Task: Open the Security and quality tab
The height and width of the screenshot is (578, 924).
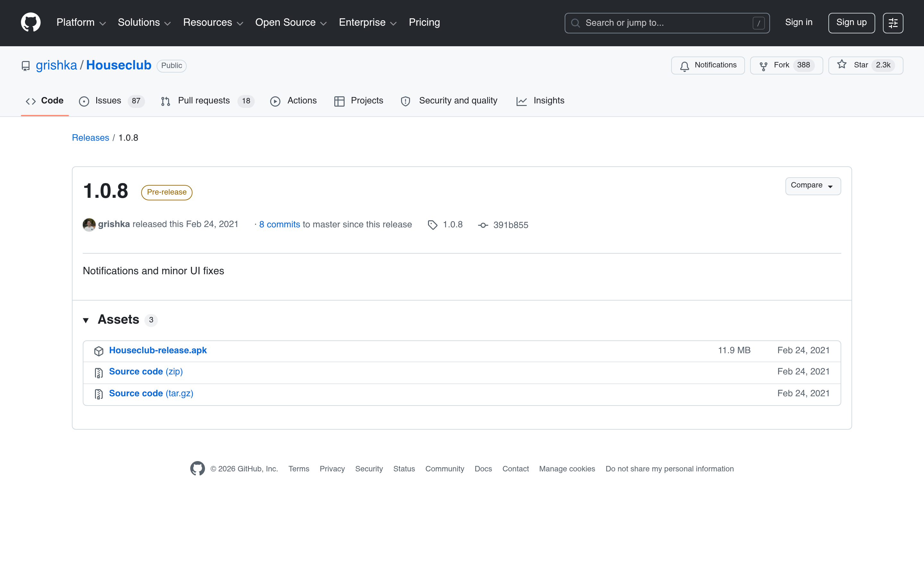Action: coord(449,101)
